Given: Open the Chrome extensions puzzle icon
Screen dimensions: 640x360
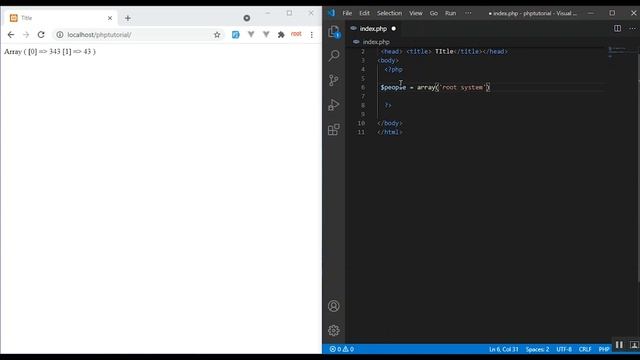Looking at the screenshot, I should coord(281,35).
